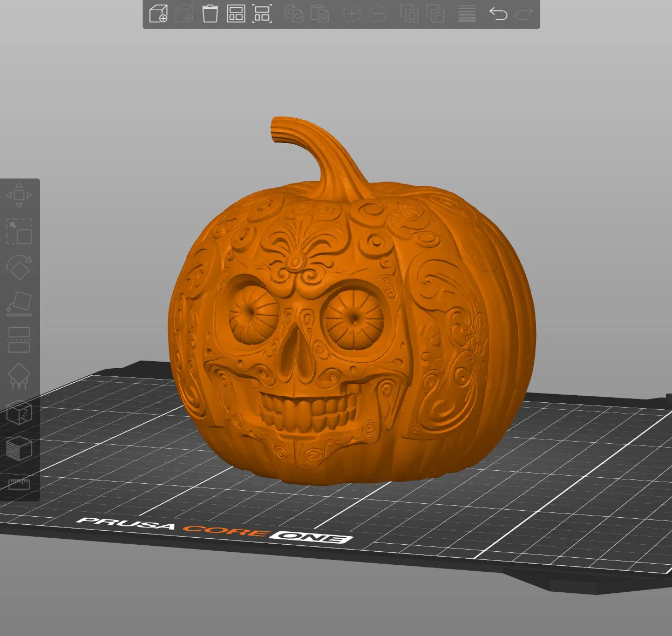Click the Delete selected object icon

point(184,13)
